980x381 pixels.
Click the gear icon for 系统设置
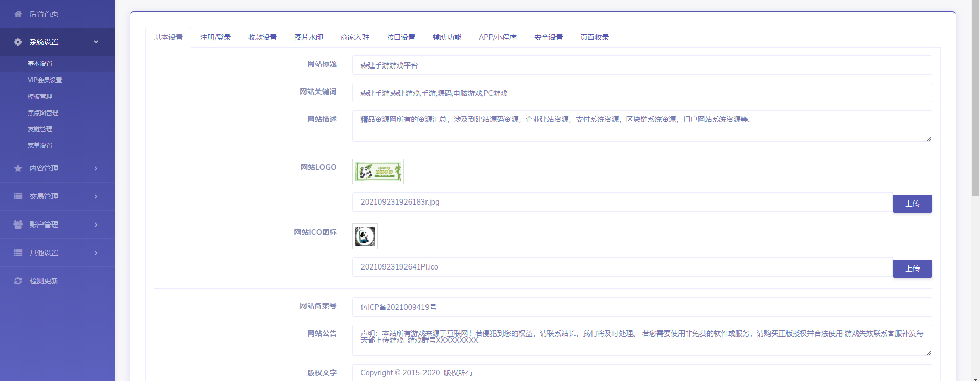18,42
